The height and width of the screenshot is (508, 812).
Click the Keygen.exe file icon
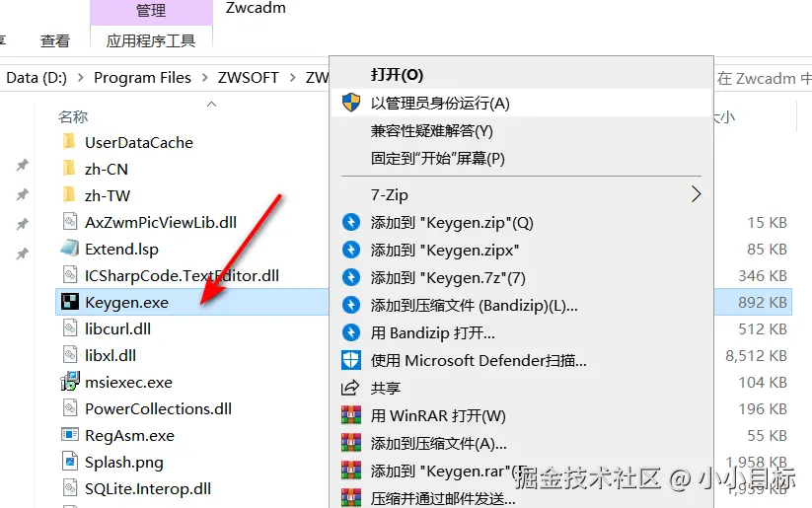70,302
